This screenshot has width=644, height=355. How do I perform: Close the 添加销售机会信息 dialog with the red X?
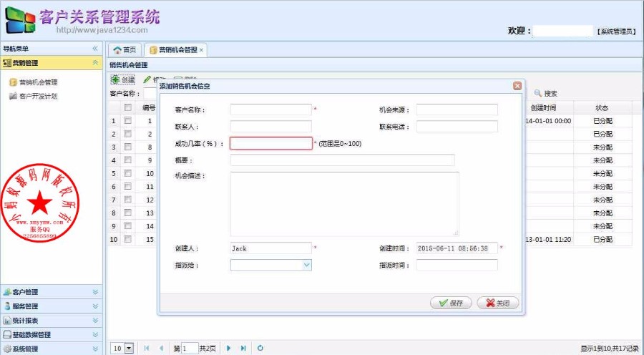(x=517, y=85)
